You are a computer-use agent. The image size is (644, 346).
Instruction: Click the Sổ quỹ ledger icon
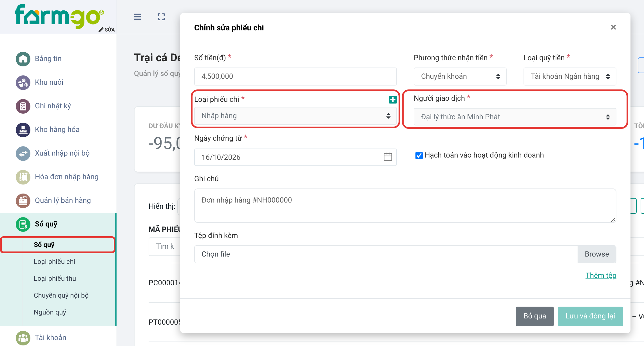(x=23, y=224)
